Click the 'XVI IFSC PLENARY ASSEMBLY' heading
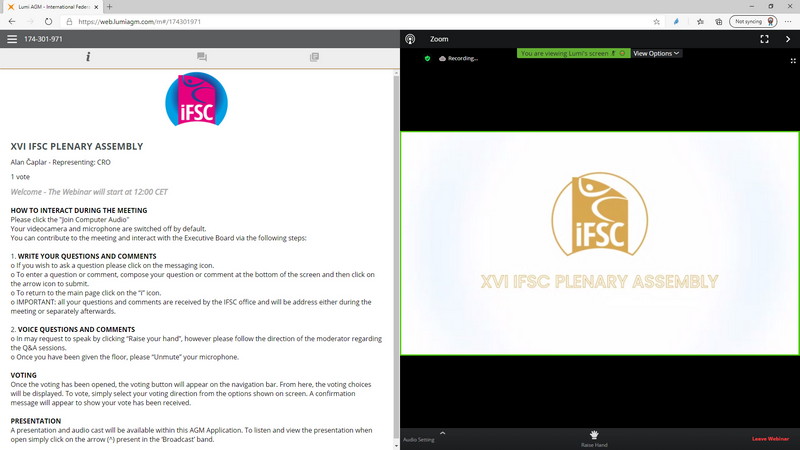Viewport: 800px width, 450px height. click(77, 146)
